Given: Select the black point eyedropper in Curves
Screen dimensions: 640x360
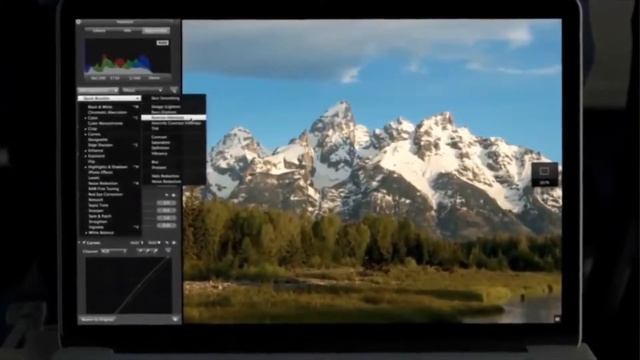Looking at the screenshot, I should pyautogui.click(x=140, y=251).
